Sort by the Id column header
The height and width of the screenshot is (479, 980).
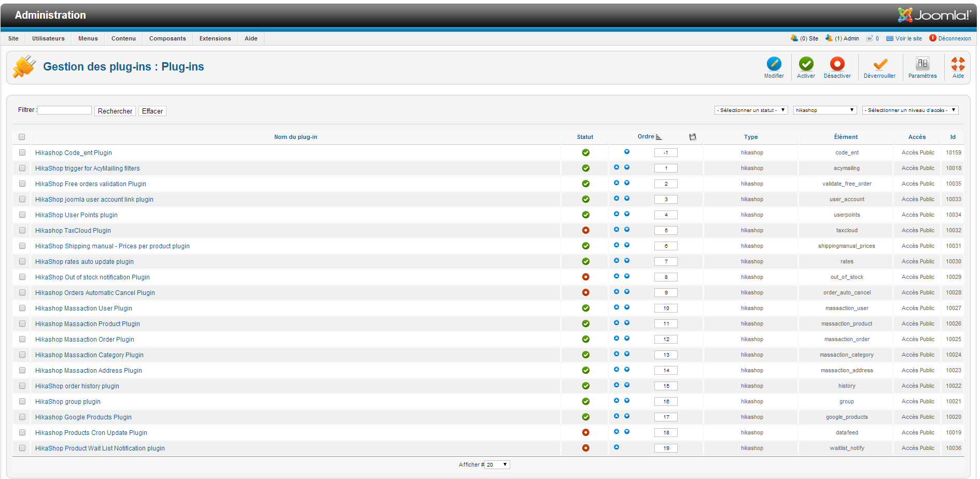tap(953, 137)
